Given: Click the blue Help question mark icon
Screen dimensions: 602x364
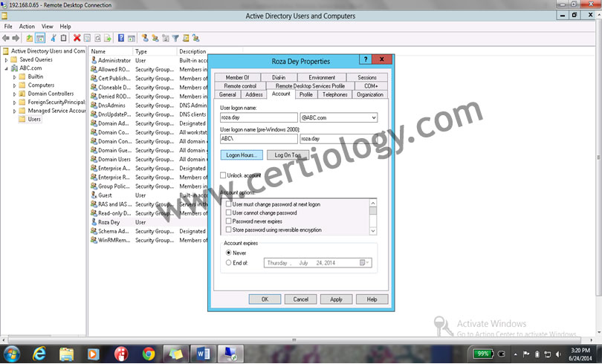Looking at the screenshot, I should coord(121,38).
